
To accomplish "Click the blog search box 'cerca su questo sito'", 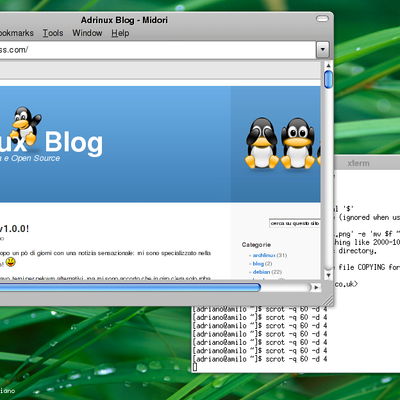I will pos(295,223).
